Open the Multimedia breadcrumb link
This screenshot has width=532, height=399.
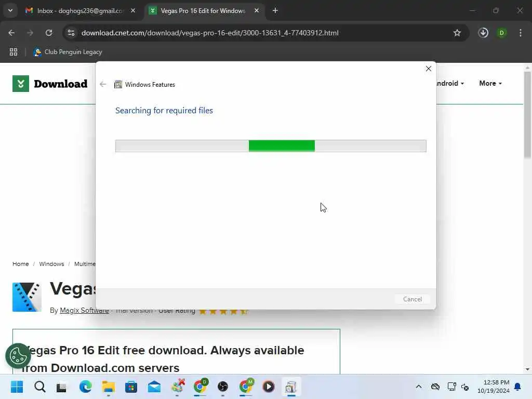click(85, 264)
